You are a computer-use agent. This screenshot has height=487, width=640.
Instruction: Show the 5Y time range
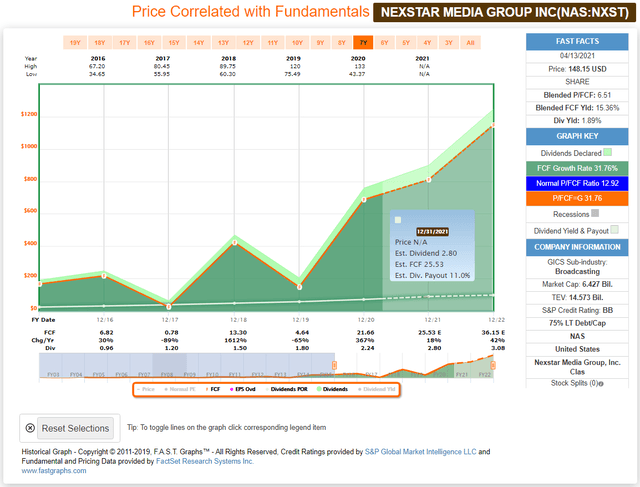tap(406, 42)
